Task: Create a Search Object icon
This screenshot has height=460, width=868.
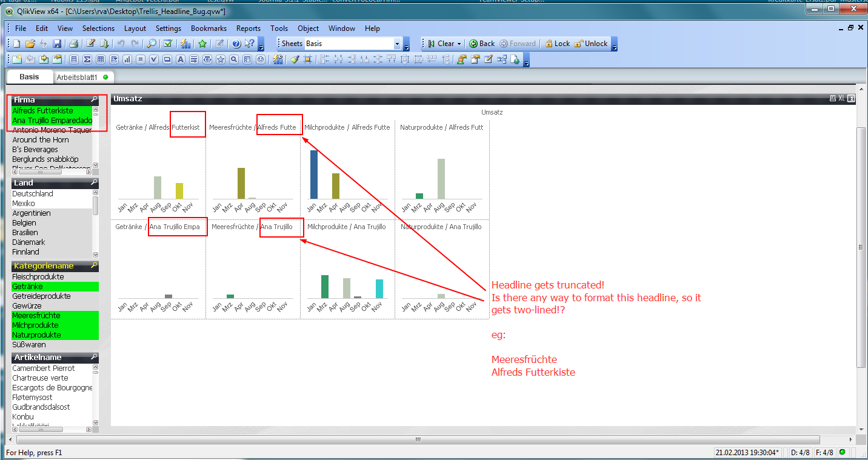Action: (233, 59)
